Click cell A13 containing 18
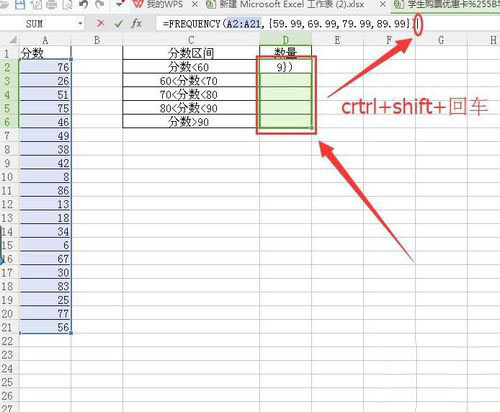The image size is (500, 412). coord(45,218)
